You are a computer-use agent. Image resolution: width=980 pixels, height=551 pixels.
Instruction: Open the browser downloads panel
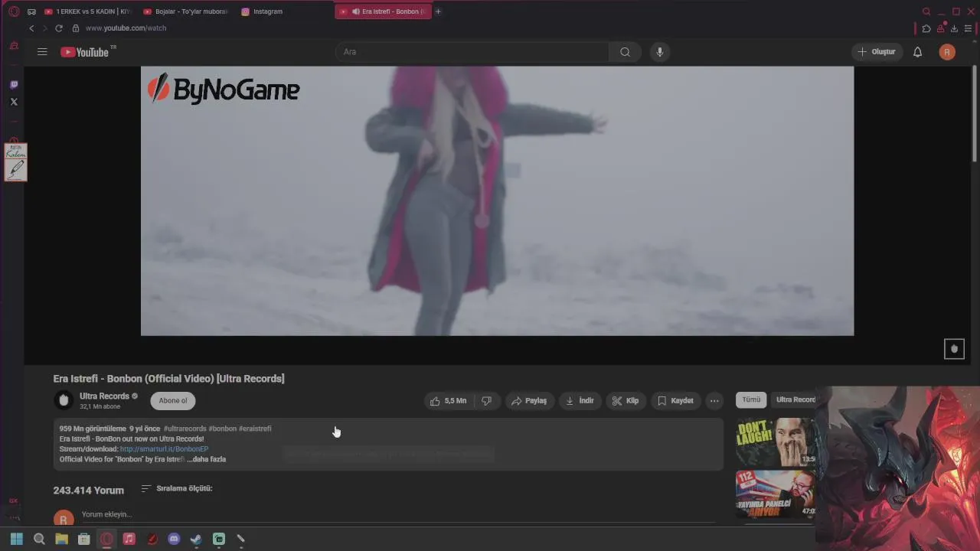tap(954, 28)
